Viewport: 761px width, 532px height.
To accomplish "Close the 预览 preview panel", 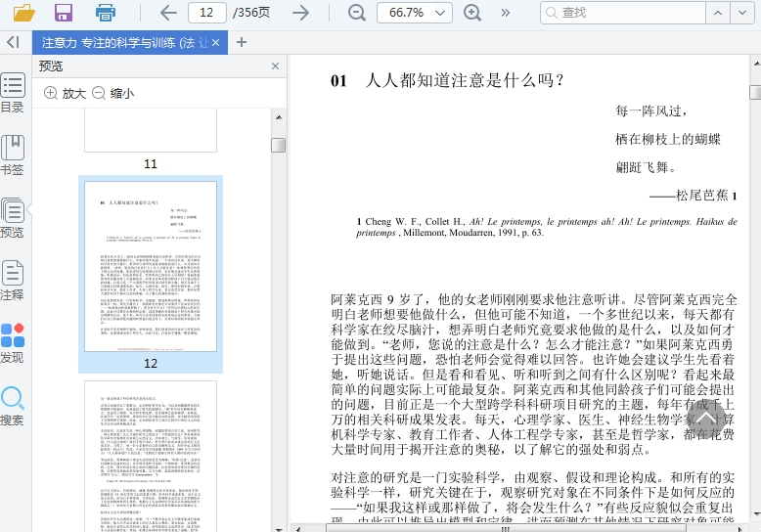I will [276, 66].
